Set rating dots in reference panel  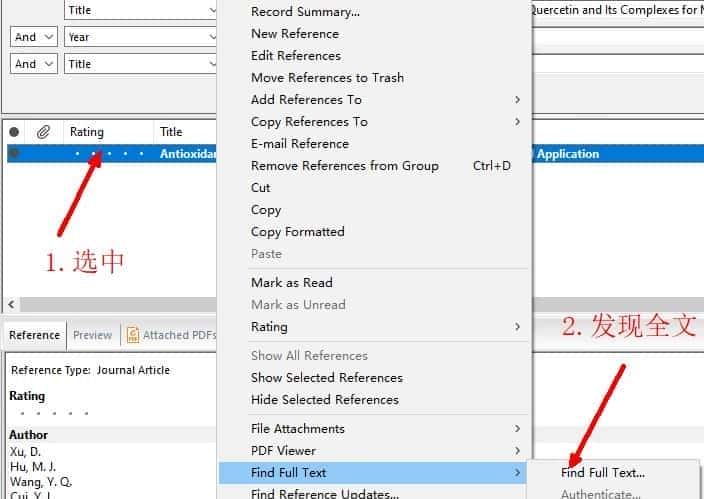click(55, 413)
